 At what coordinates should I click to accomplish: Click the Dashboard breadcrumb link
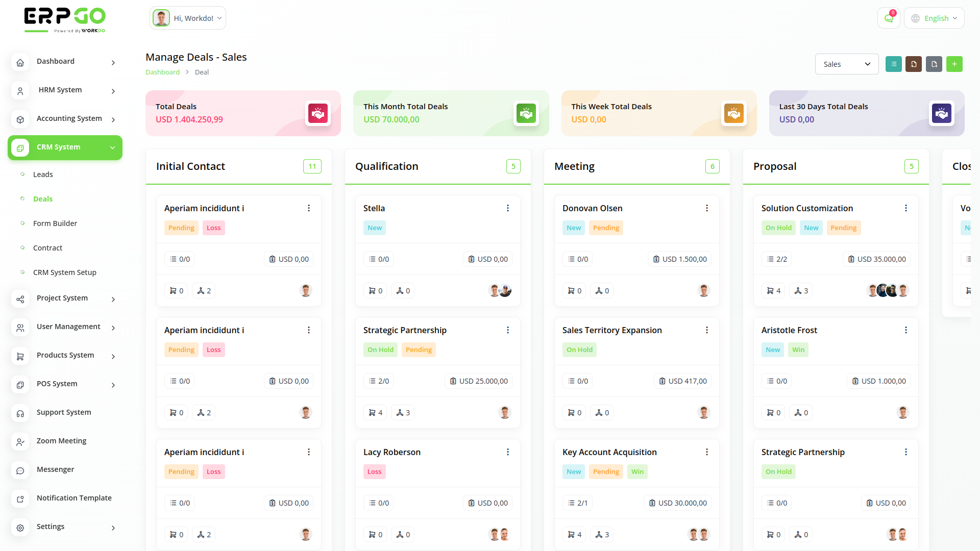pyautogui.click(x=162, y=72)
